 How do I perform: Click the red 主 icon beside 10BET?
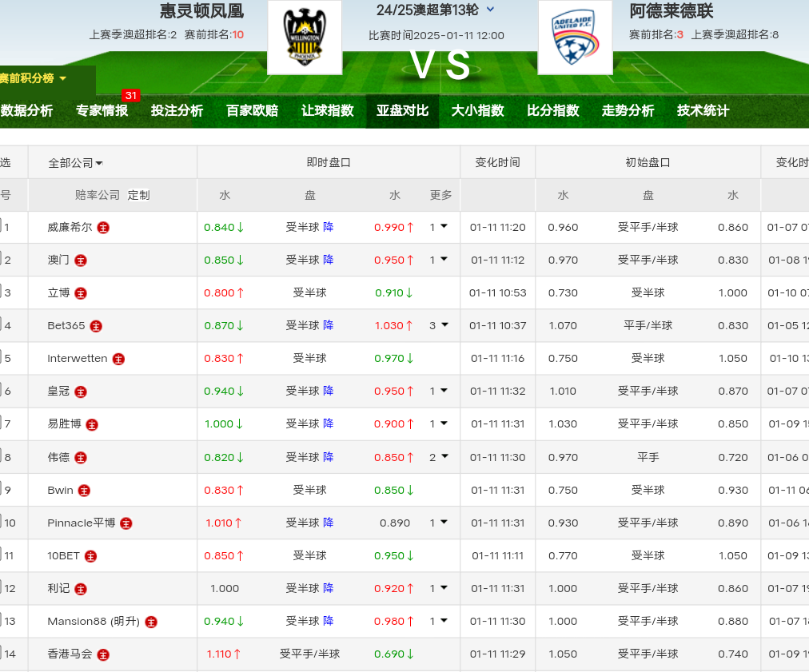coord(91,556)
